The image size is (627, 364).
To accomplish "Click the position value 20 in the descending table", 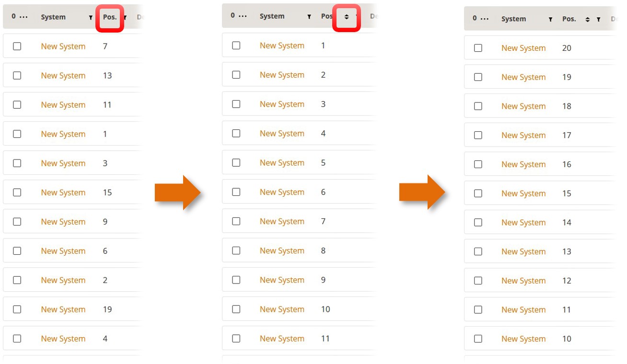I will (x=567, y=48).
